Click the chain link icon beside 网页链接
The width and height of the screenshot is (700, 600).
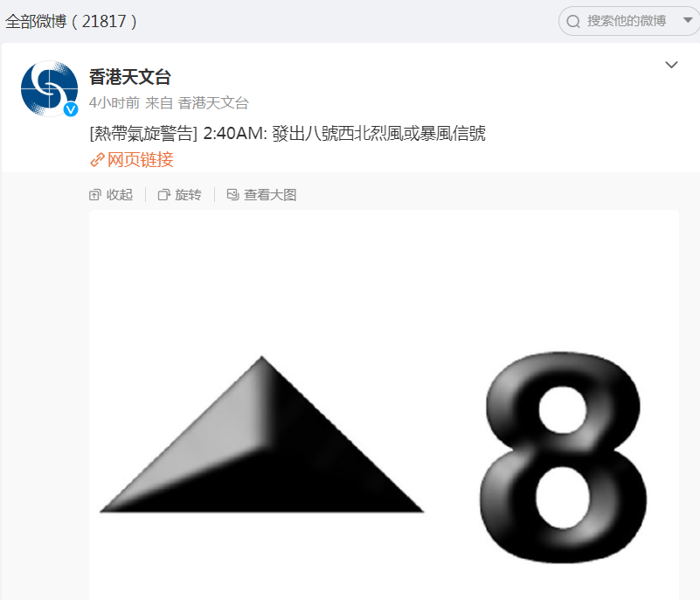[x=97, y=159]
